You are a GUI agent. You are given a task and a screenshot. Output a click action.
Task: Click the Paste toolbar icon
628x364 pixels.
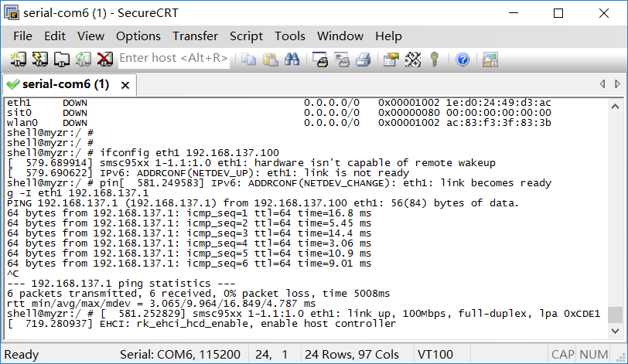[x=271, y=60]
